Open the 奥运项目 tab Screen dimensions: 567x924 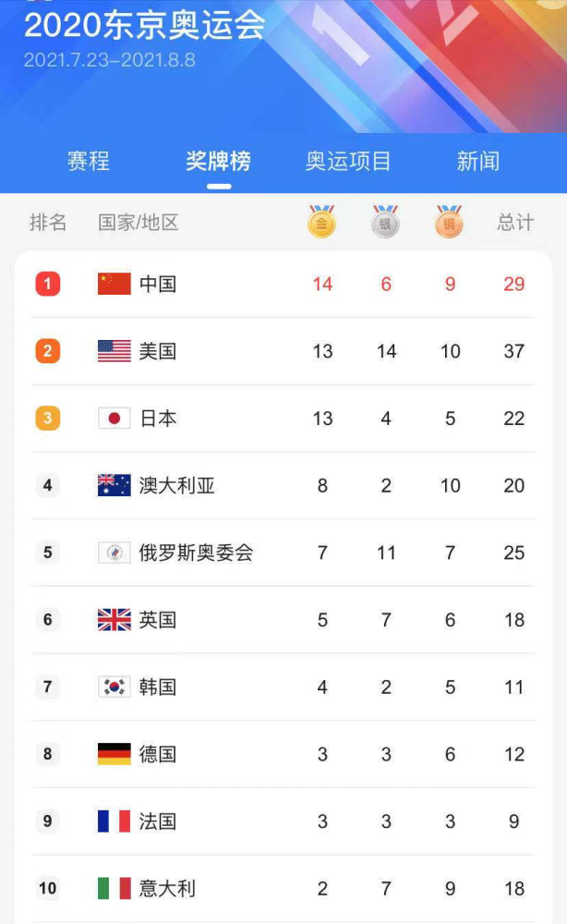[x=348, y=161]
